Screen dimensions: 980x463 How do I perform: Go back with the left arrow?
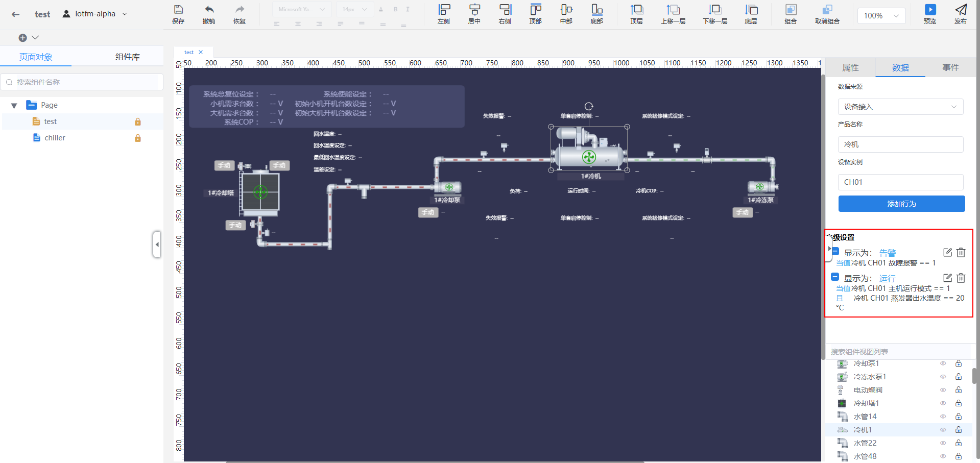point(15,14)
